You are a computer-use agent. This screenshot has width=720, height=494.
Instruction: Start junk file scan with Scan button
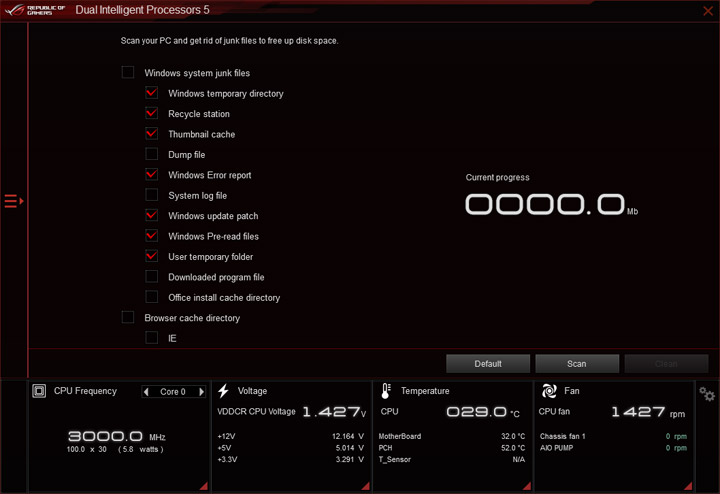coord(577,364)
